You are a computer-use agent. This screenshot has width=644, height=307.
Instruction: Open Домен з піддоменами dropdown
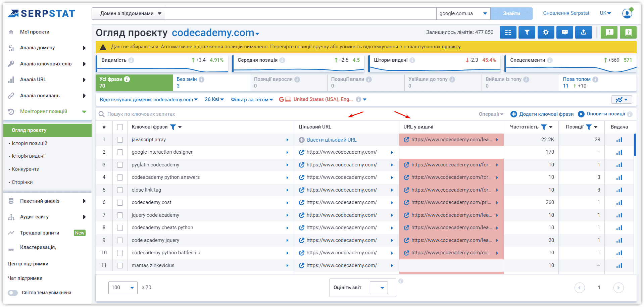(x=129, y=13)
